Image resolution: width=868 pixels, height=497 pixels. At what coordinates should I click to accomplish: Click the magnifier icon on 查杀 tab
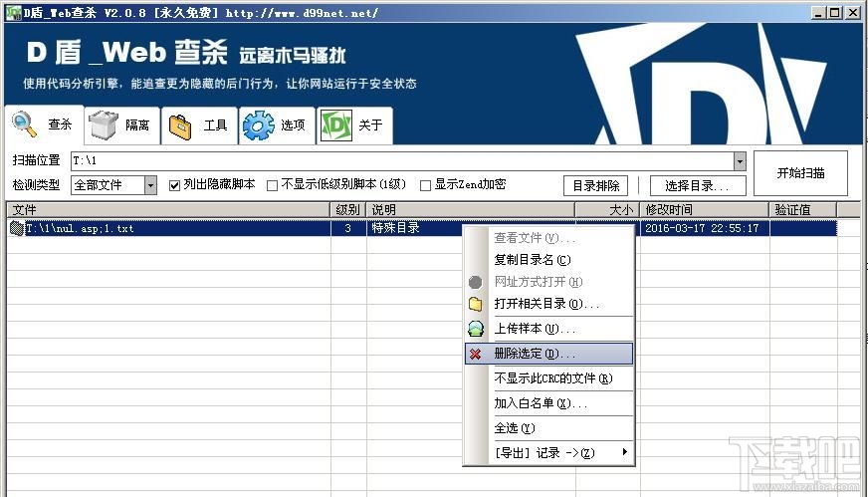pos(24,124)
